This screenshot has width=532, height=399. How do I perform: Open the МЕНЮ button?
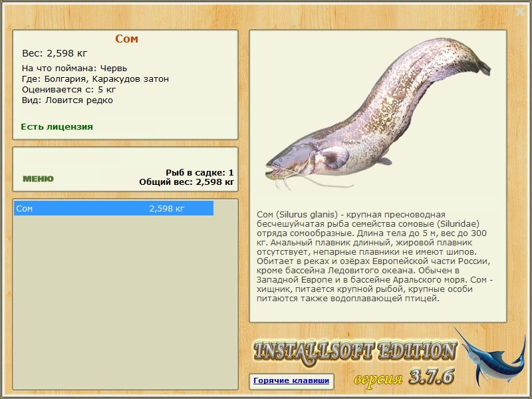point(38,179)
